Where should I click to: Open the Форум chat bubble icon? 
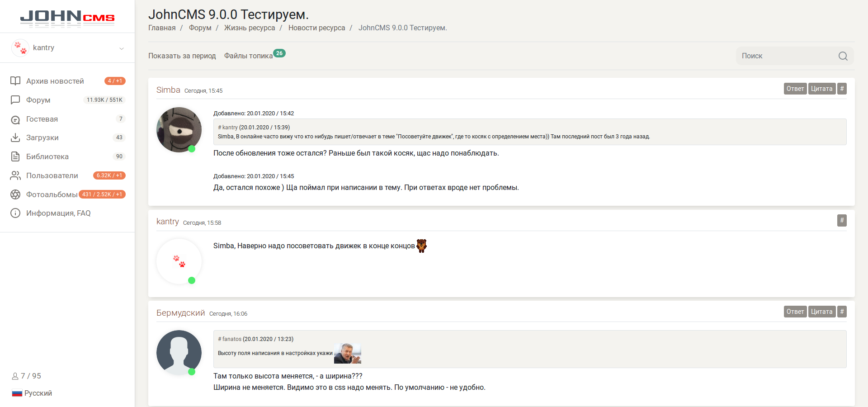pyautogui.click(x=15, y=100)
